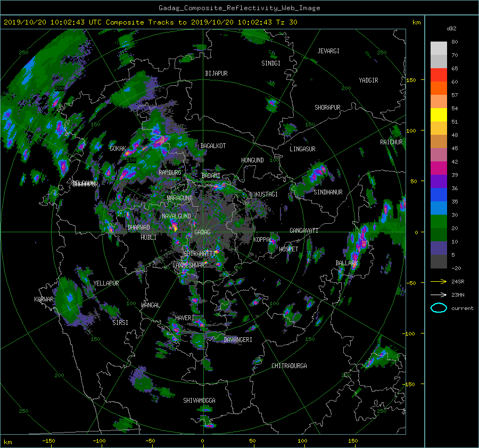Click the cyan 'current' ellipse legend icon
479x448 pixels.
click(439, 308)
